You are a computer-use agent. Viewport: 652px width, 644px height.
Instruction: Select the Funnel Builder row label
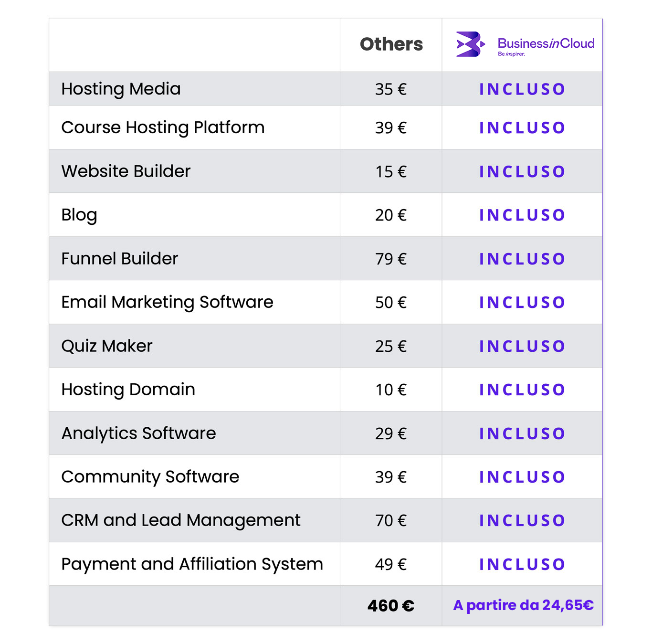(120, 258)
